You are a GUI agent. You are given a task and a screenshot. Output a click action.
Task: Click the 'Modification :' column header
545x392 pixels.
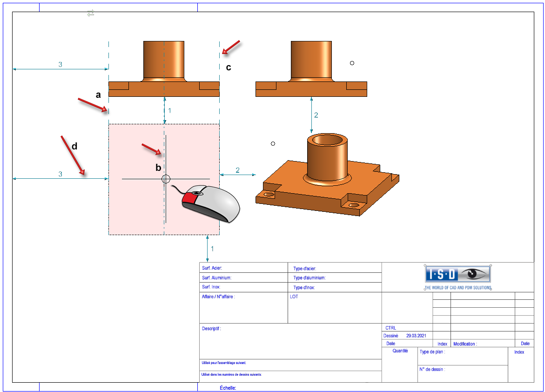tap(465, 344)
